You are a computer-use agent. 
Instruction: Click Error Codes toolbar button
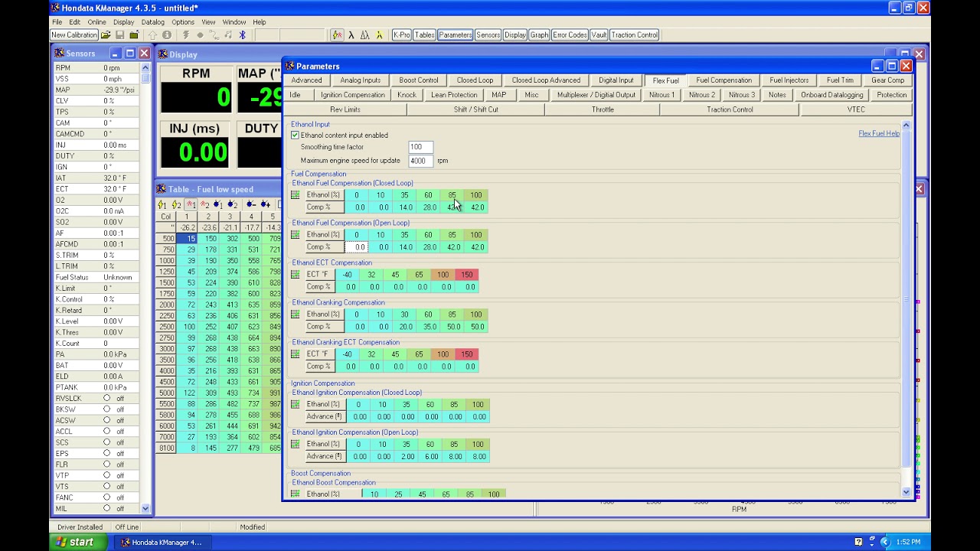point(570,35)
